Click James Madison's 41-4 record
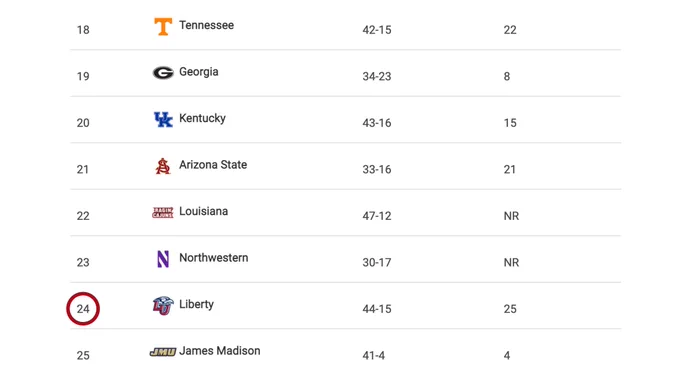680x383 pixels. (374, 356)
